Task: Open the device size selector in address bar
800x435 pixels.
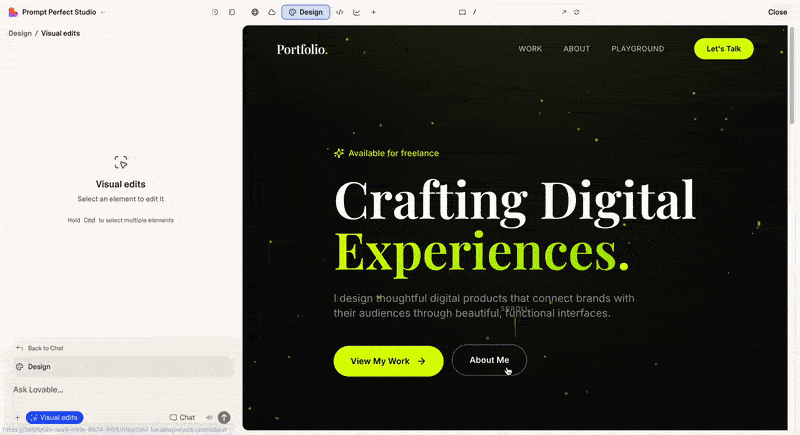Action: coord(462,12)
